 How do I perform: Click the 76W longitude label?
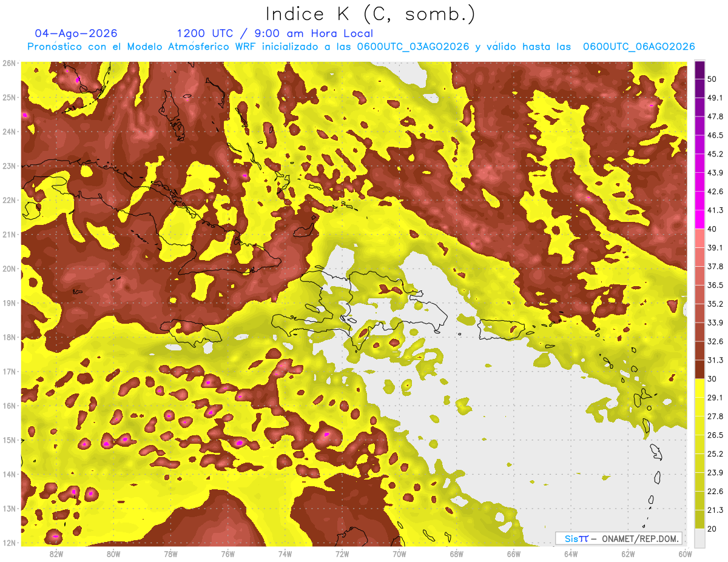(x=228, y=554)
